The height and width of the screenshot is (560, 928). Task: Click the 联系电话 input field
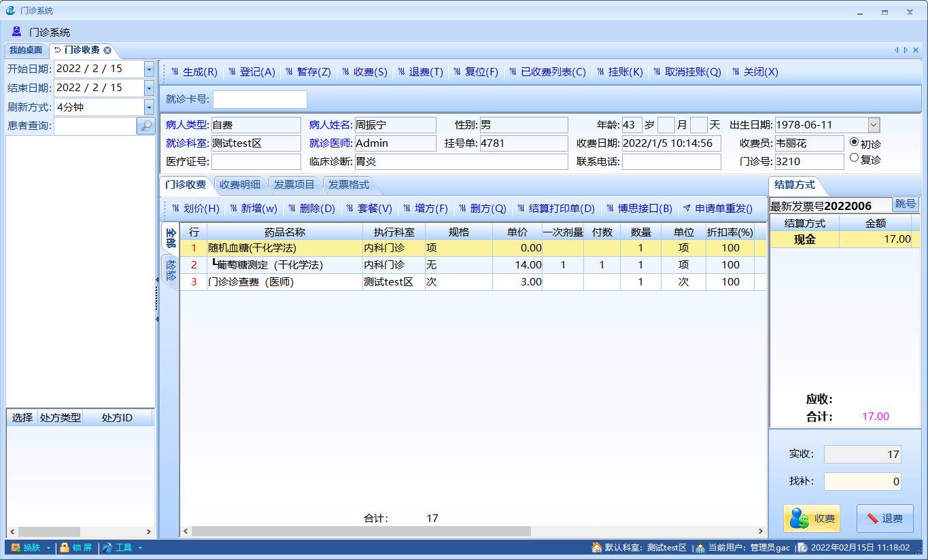click(671, 162)
